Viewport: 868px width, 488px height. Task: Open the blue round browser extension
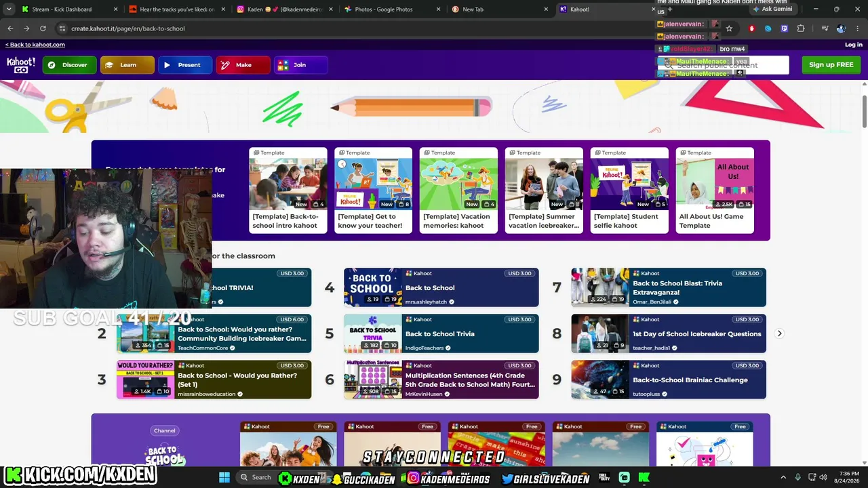tap(768, 28)
